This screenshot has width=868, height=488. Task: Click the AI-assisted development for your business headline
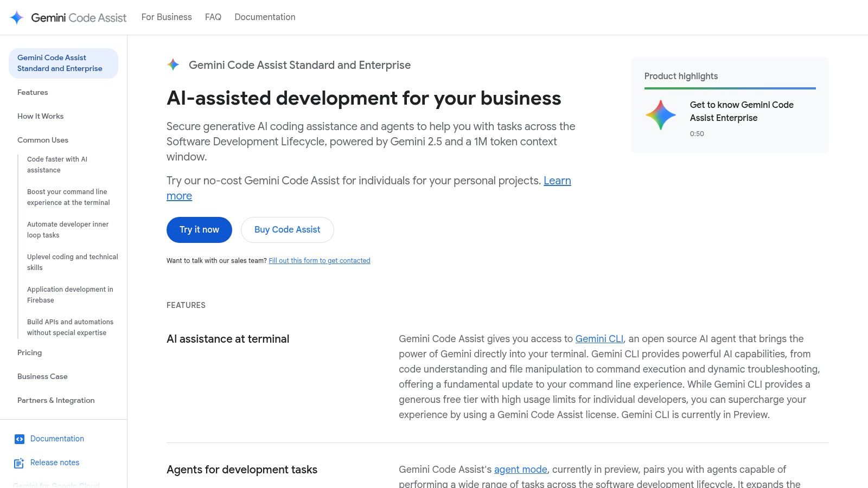[x=364, y=98]
